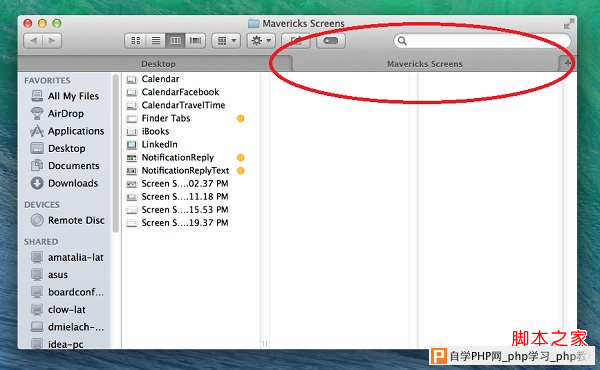Click the SHARED section header
This screenshot has width=600, height=370.
pos(41,242)
